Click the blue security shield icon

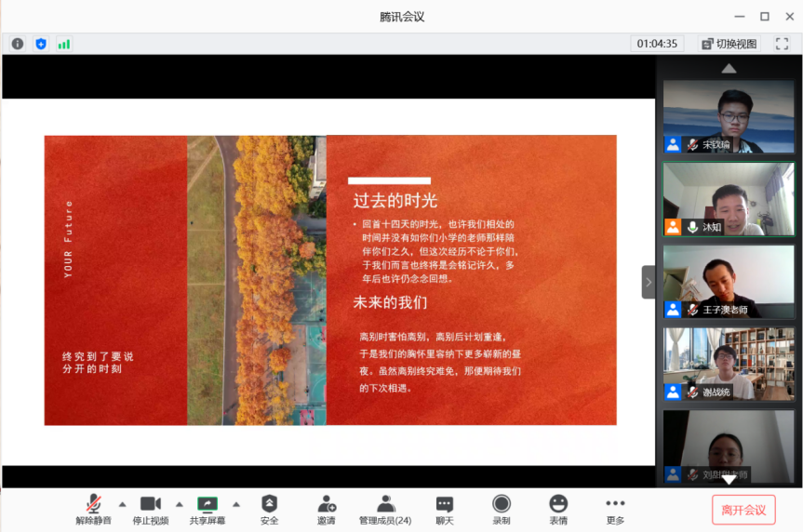click(x=41, y=44)
